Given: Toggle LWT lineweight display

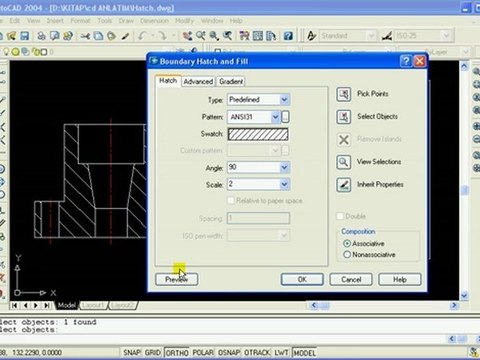Looking at the screenshot, I should click(281, 352).
